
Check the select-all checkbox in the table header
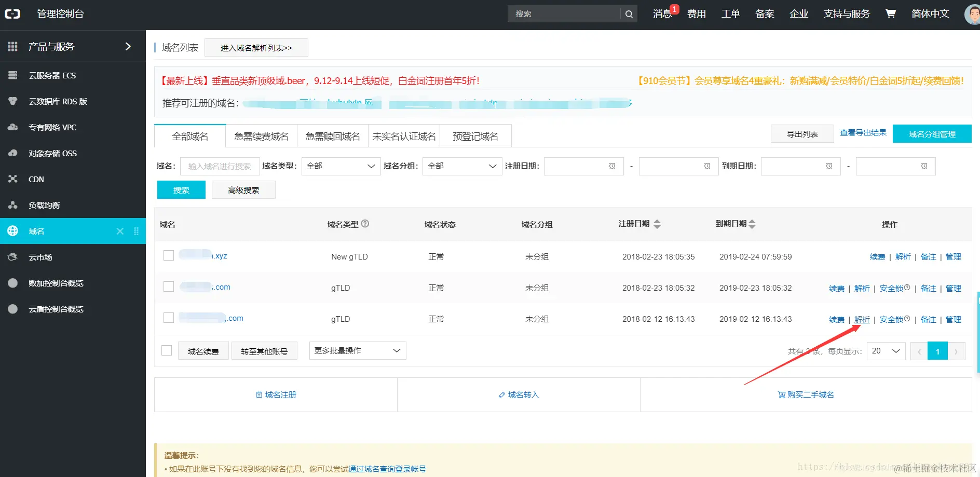tap(167, 350)
